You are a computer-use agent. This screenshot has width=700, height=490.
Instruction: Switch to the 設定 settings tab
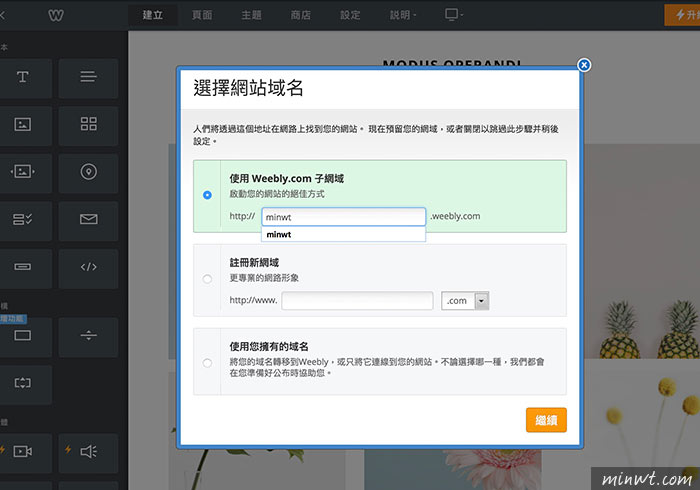tap(350, 15)
